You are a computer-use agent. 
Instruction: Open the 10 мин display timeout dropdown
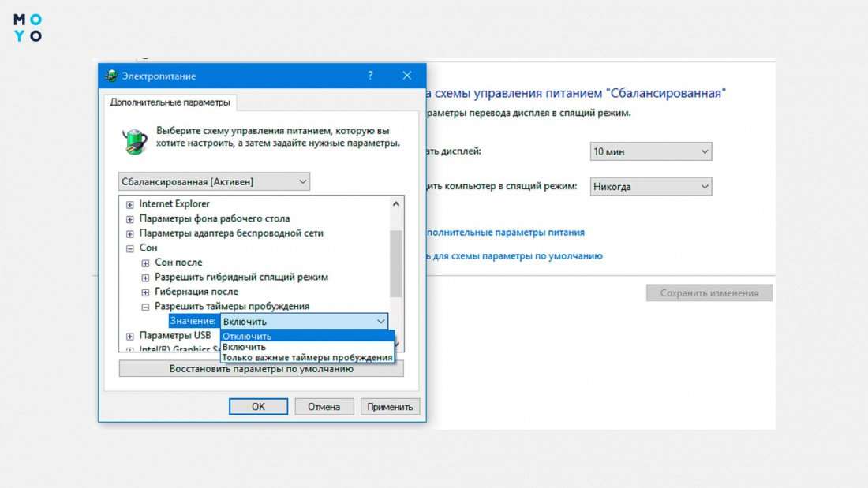(x=650, y=151)
